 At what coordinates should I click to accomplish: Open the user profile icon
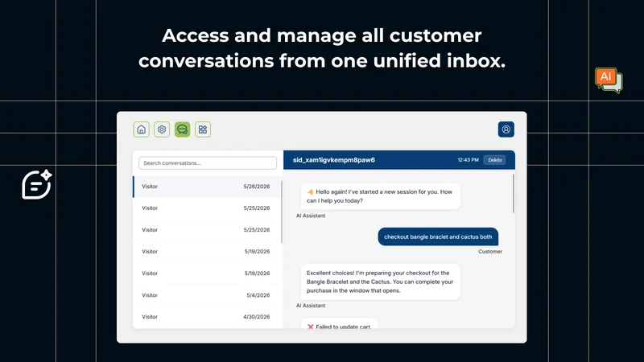point(506,130)
